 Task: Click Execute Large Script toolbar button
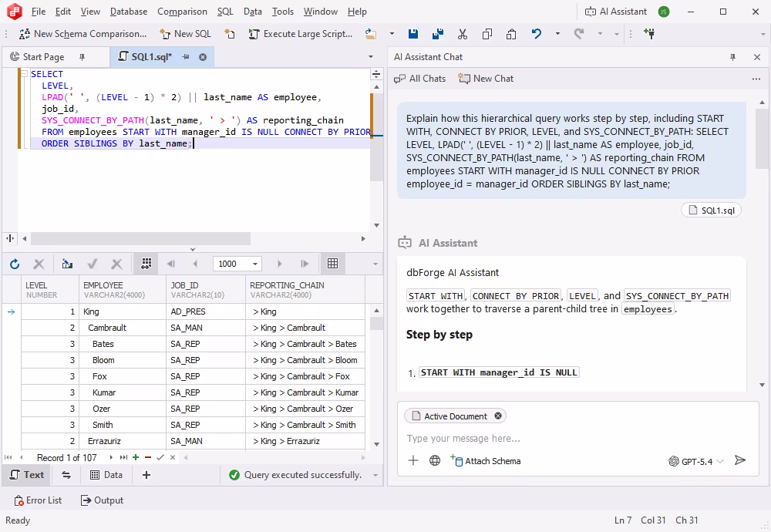(301, 34)
